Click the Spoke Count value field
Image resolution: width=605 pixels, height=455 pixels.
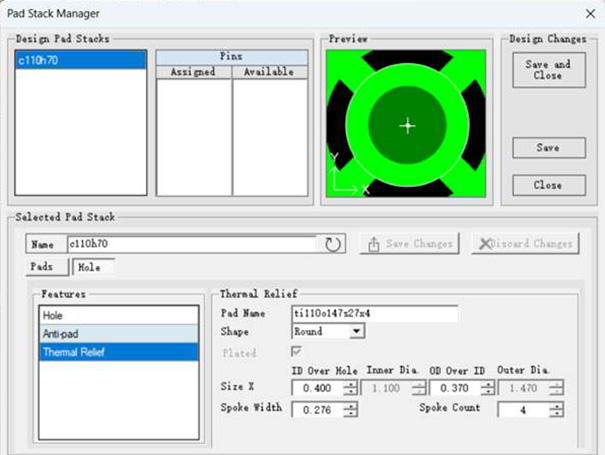(x=523, y=410)
